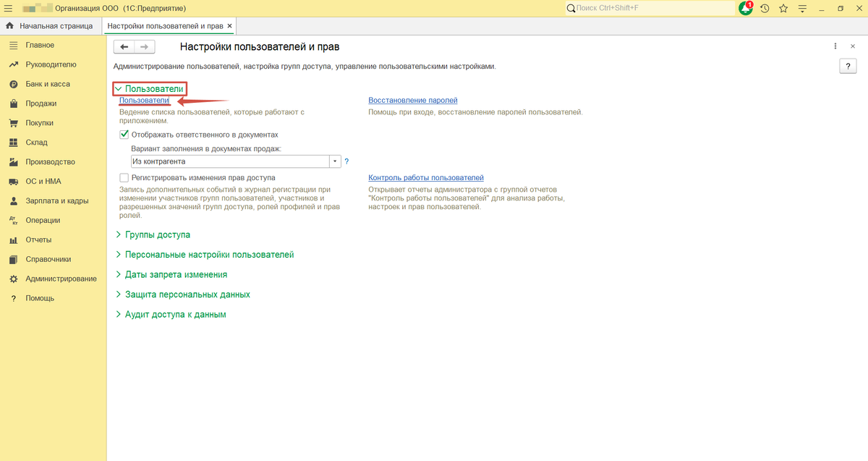The image size is (868, 461).
Task: Click the home icon on Начальная страница tab
Action: pos(9,26)
